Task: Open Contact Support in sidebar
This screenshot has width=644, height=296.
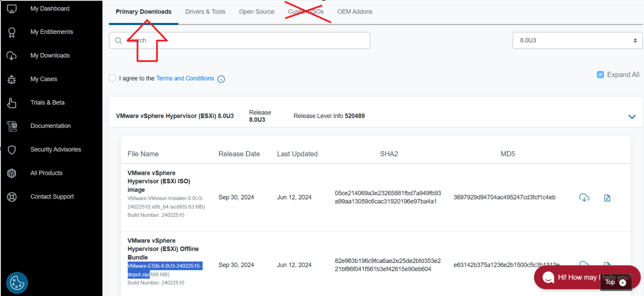Action: pyautogui.click(x=52, y=196)
